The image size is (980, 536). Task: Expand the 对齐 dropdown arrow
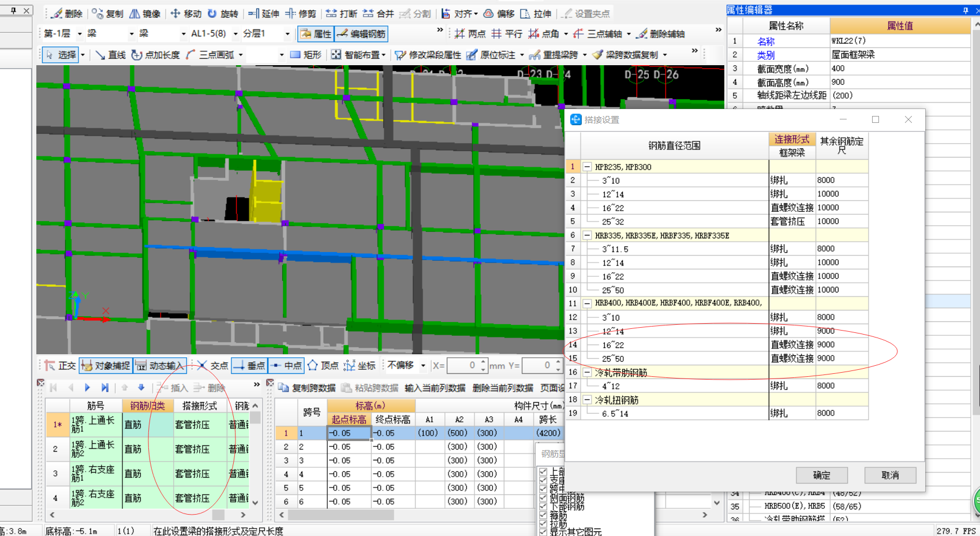[x=476, y=14]
